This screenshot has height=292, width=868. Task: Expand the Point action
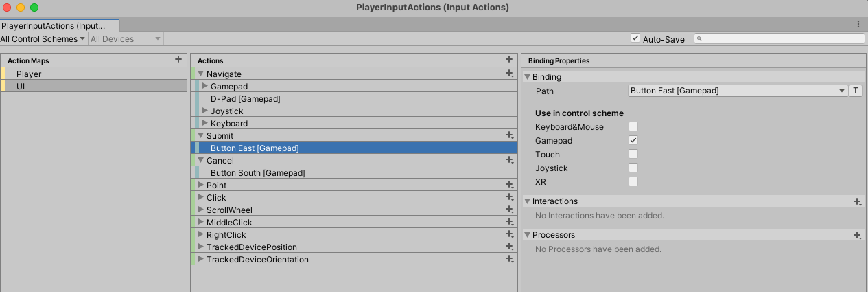click(201, 185)
